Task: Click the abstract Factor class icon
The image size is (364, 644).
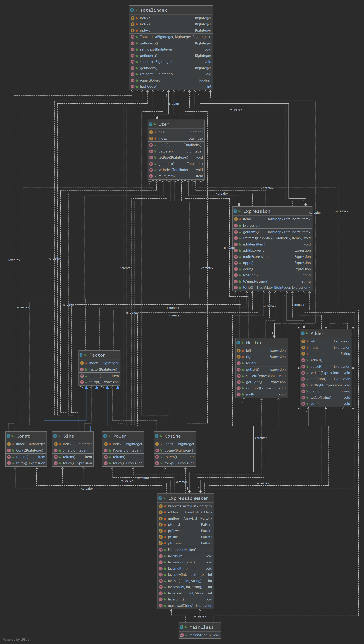Action: (81, 355)
